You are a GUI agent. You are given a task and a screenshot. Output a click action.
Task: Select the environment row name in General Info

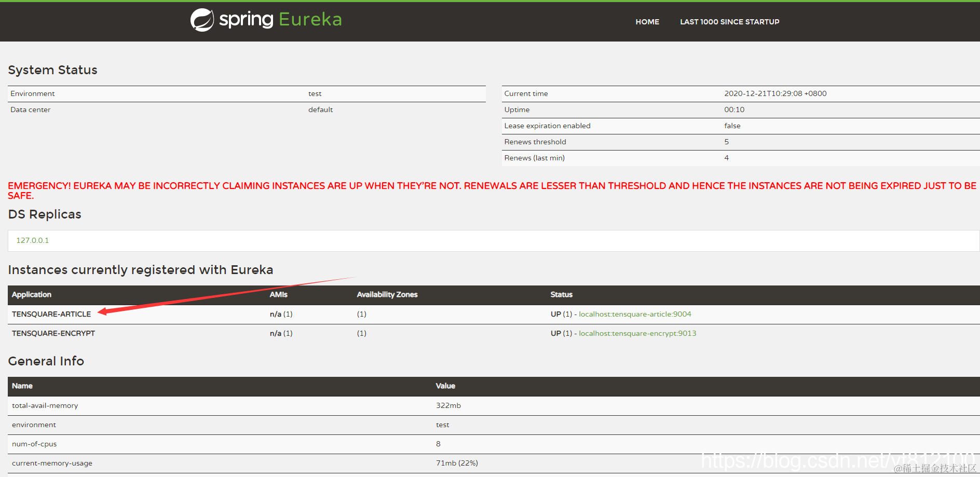click(x=34, y=425)
